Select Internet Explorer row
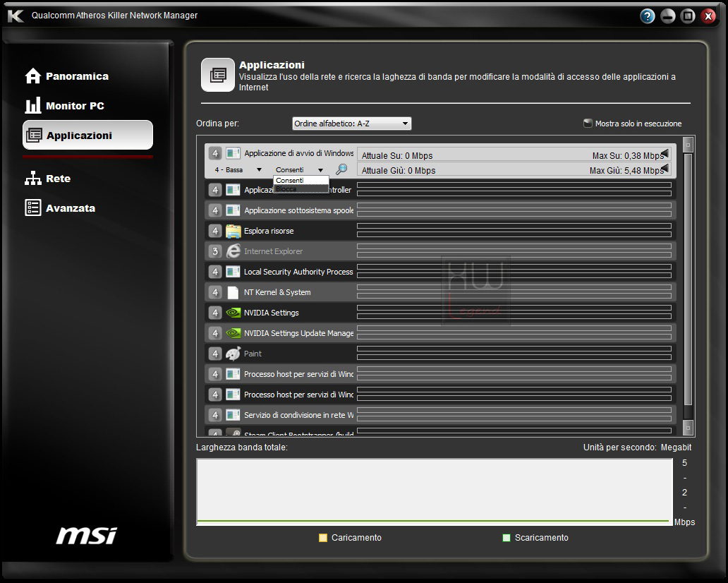This screenshot has width=728, height=583. [x=439, y=251]
